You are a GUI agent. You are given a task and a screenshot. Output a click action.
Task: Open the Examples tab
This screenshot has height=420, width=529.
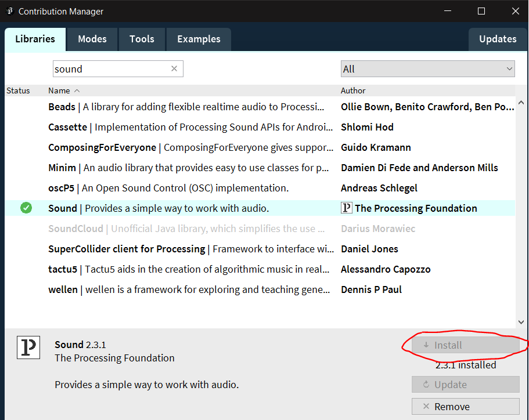coord(199,39)
